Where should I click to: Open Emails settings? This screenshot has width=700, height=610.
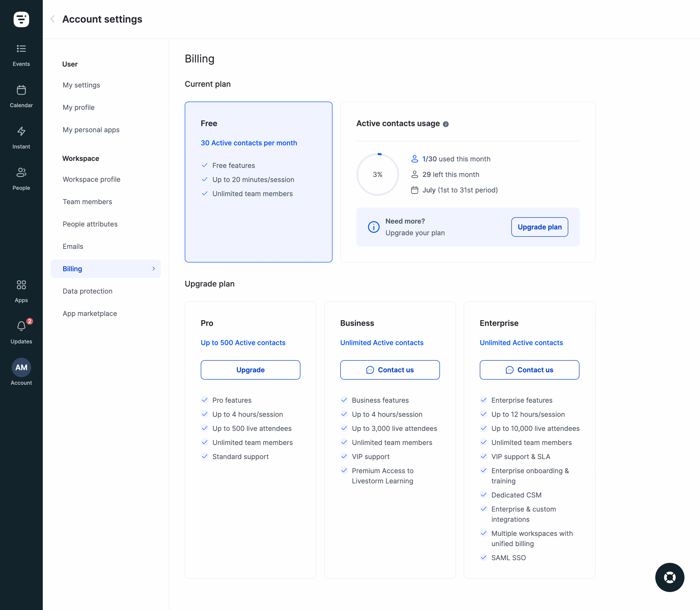(73, 246)
